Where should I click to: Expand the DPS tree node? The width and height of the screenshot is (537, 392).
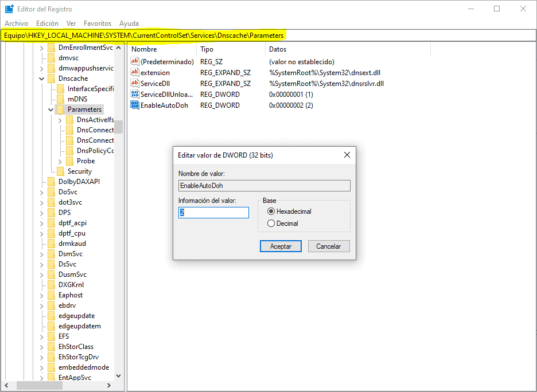click(42, 213)
